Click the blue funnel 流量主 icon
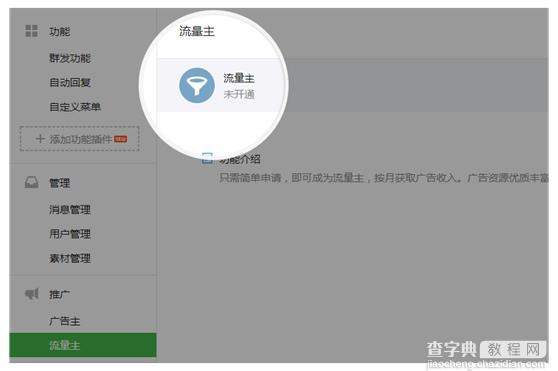The width and height of the screenshot is (558, 371). pos(197,85)
